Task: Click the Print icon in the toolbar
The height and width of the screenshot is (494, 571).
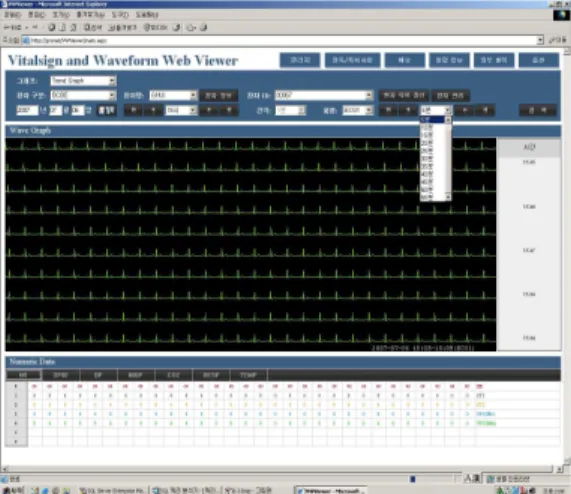Action: (204, 27)
